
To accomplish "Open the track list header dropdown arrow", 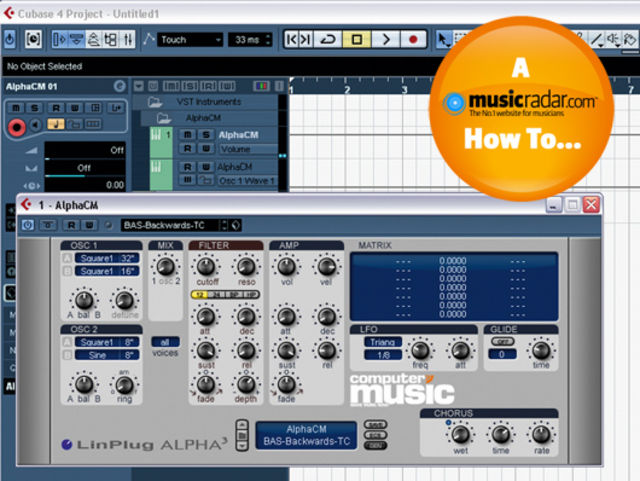I will (x=139, y=86).
